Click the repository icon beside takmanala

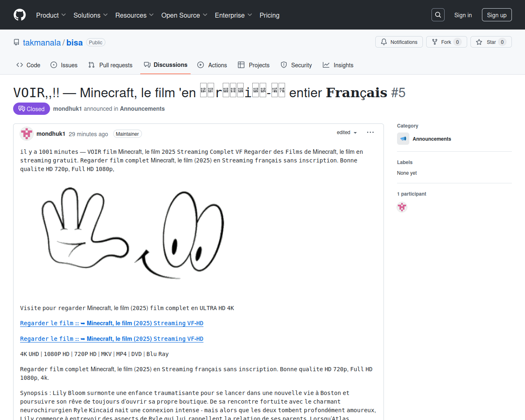pos(16,43)
